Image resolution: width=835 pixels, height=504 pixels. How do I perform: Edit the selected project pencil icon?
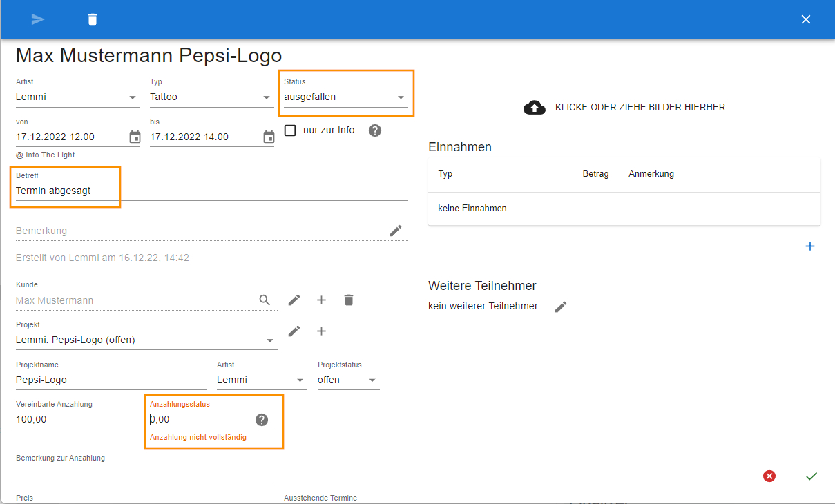(x=294, y=331)
